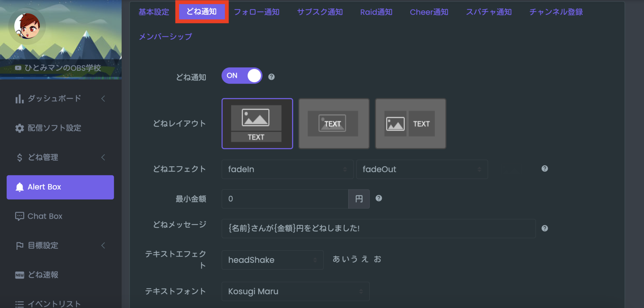Open Chat Box from the sidebar
Image resolution: width=644 pixels, height=308 pixels.
pos(44,216)
